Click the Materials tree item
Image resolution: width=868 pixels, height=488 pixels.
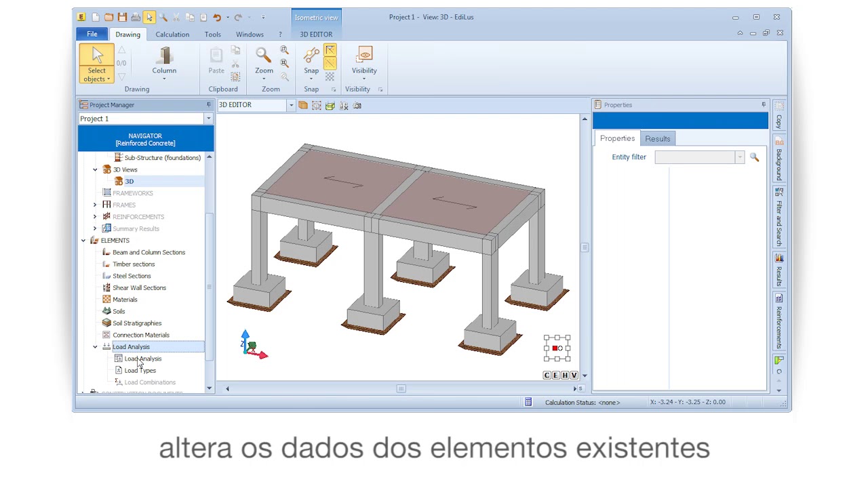coord(125,300)
